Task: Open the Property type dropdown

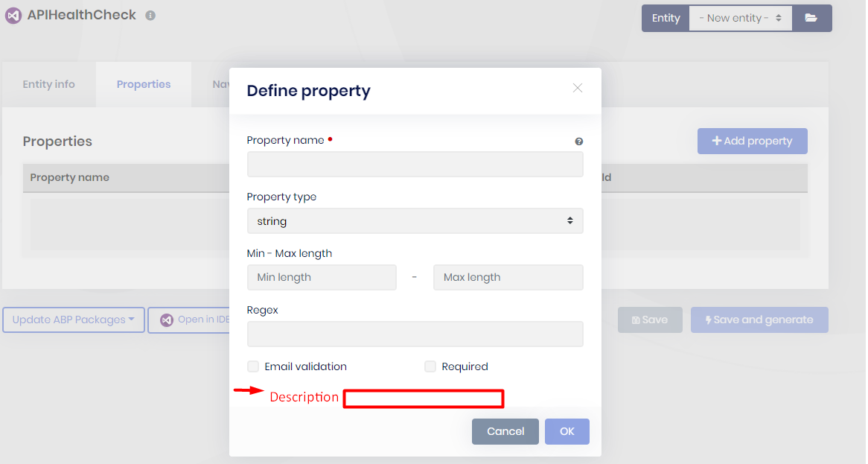Action: (x=415, y=221)
